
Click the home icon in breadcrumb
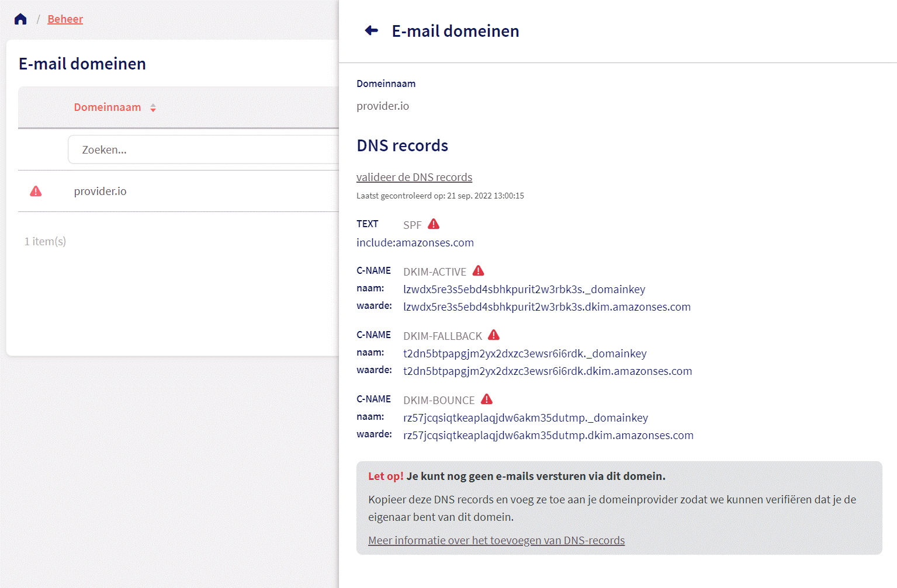coord(20,19)
